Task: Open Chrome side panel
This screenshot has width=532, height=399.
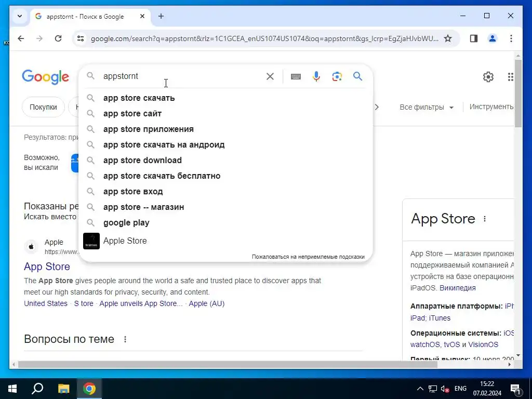Action: tap(474, 38)
